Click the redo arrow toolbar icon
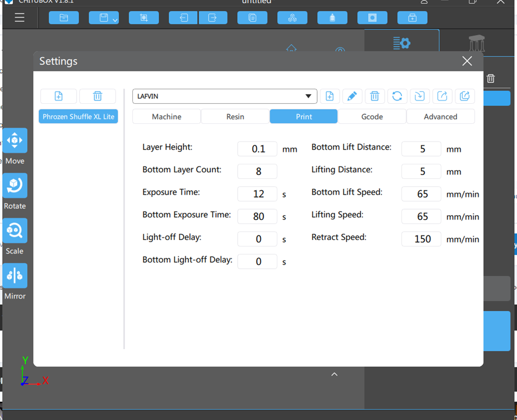517x420 pixels. tap(213, 18)
